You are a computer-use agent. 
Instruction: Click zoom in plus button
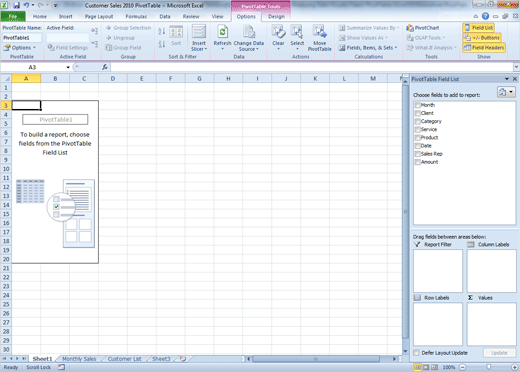tap(515, 367)
